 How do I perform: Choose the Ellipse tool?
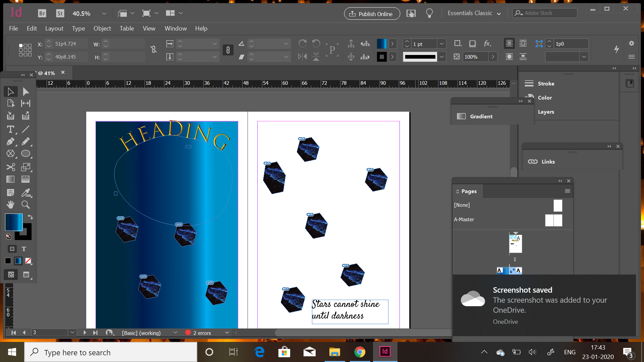[25, 154]
